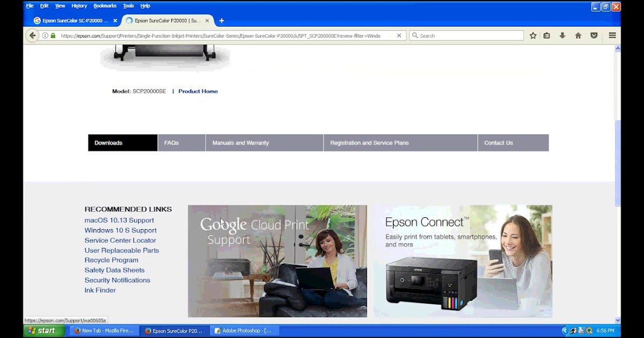Viewport: 644px width, 338px height.
Task: Open the bookmarks library icon
Action: pyautogui.click(x=547, y=35)
